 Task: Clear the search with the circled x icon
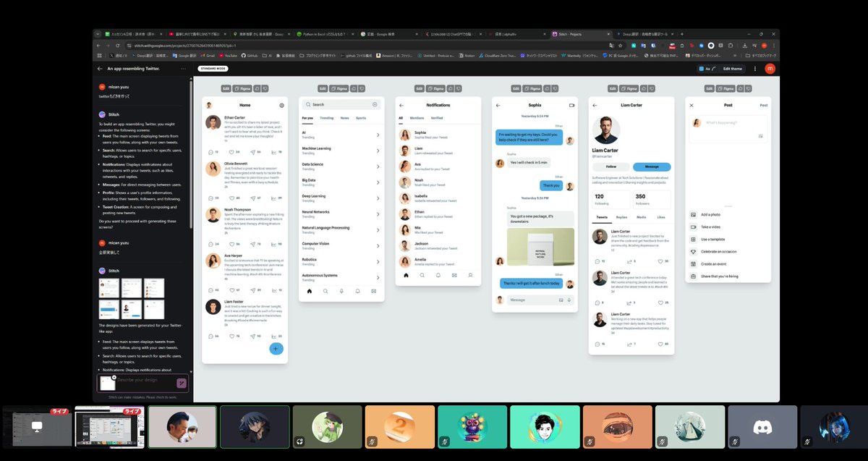click(x=375, y=105)
